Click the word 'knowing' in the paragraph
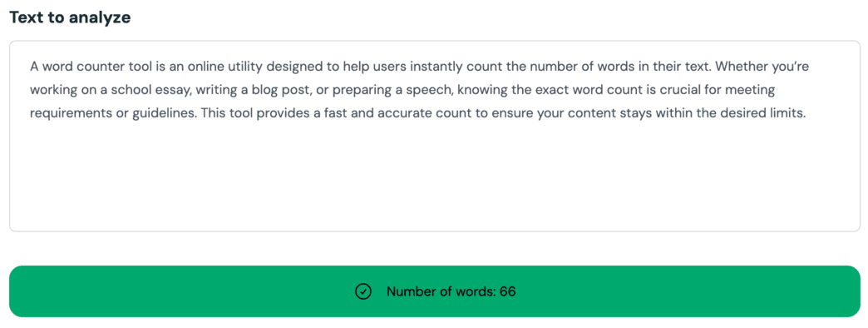Viewport: 868px width, 328px height. click(x=478, y=90)
